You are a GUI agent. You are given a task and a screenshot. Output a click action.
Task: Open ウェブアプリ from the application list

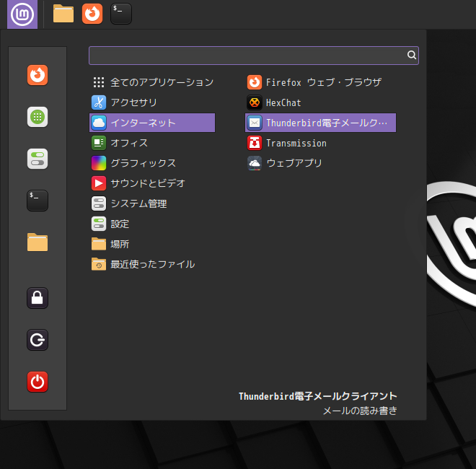pyautogui.click(x=320, y=163)
